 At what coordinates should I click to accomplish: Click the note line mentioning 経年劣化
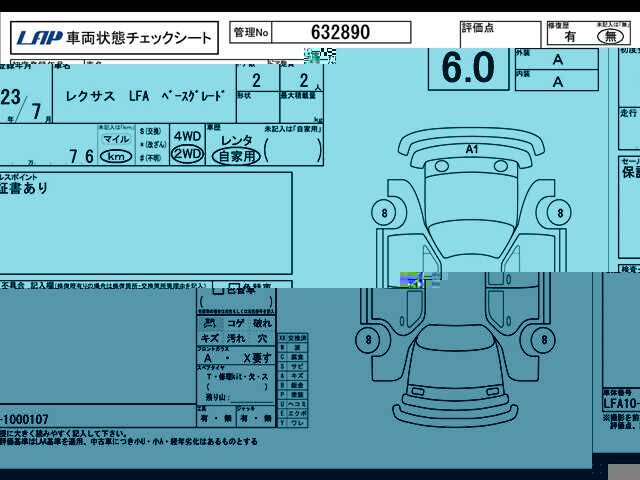129,442
